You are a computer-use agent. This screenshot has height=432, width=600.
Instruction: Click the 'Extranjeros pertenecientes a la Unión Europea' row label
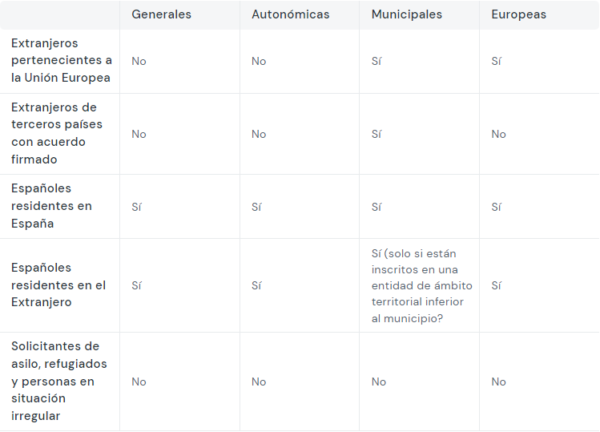[61, 61]
